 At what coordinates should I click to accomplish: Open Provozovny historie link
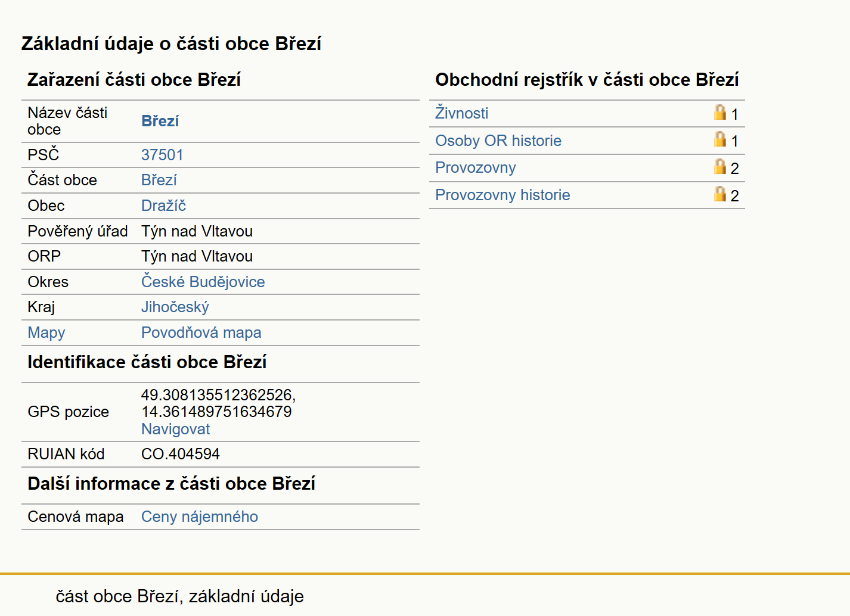pos(502,195)
